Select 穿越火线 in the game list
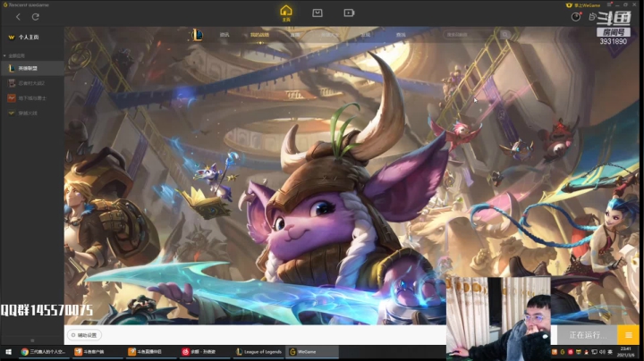Image resolution: width=644 pixels, height=361 pixels. click(32, 113)
